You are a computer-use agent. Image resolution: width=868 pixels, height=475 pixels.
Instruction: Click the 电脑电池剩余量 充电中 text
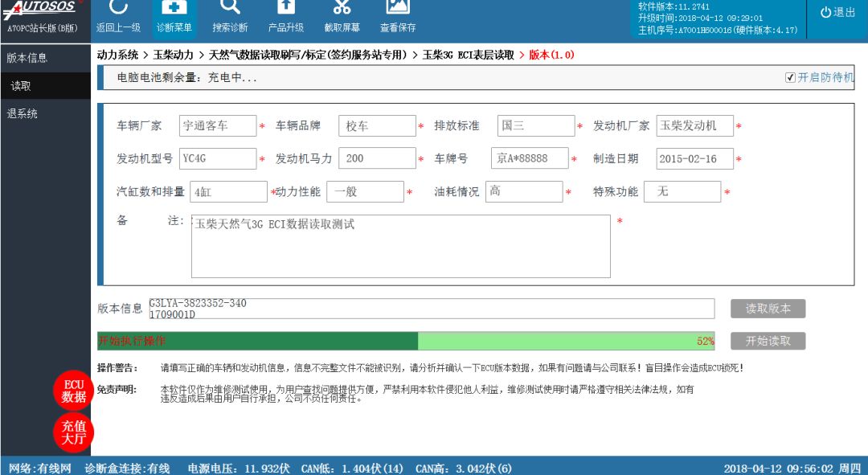click(x=187, y=77)
